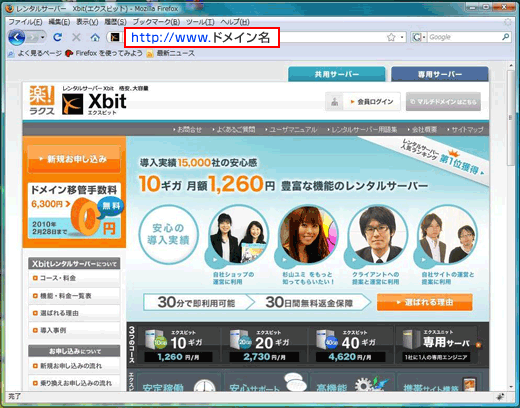Click the 30日間無料返金保障 label
The image size is (520, 408).
tap(309, 303)
